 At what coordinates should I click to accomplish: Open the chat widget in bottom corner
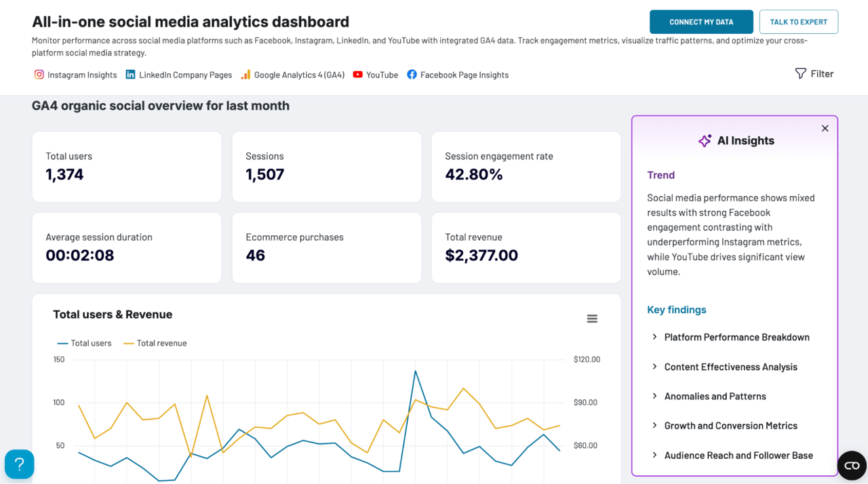852,466
